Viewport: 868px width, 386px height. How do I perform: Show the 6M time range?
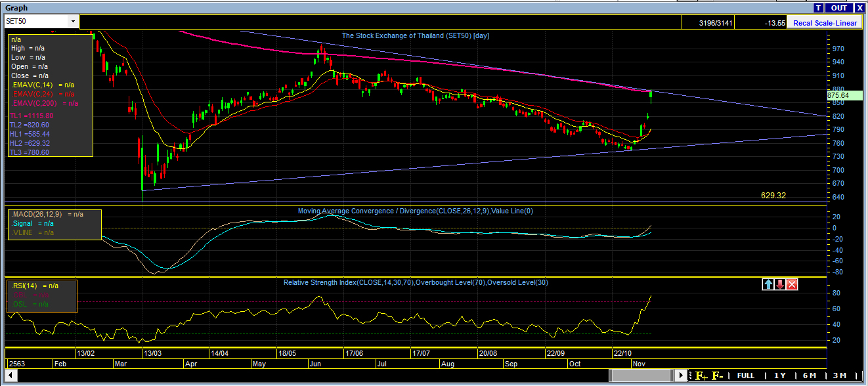coord(810,375)
